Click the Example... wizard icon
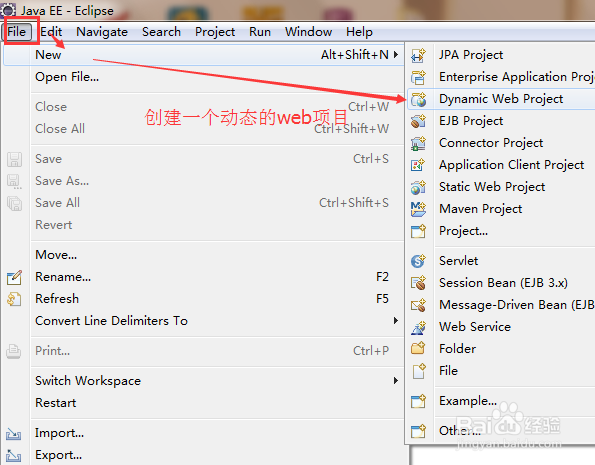 coord(418,401)
